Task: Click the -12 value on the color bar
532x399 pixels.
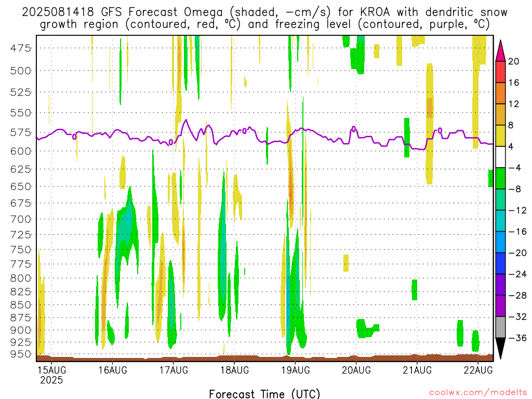Action: [x=517, y=210]
